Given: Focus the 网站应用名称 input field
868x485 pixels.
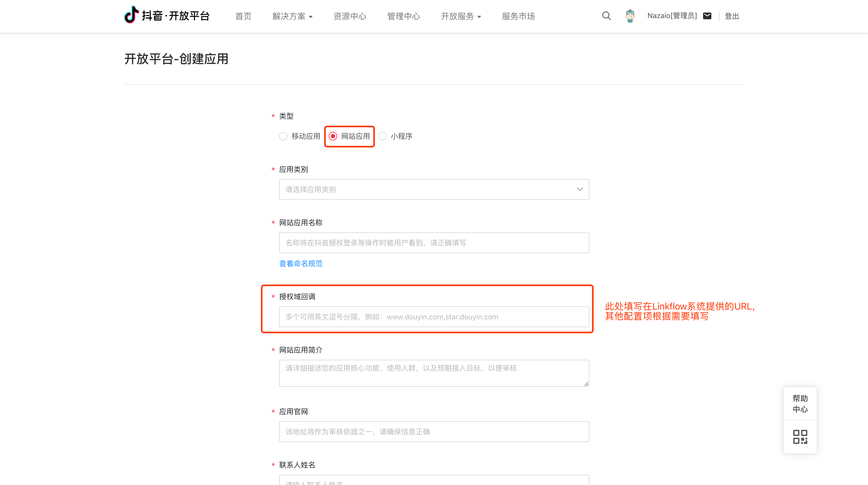Looking at the screenshot, I should pos(434,243).
